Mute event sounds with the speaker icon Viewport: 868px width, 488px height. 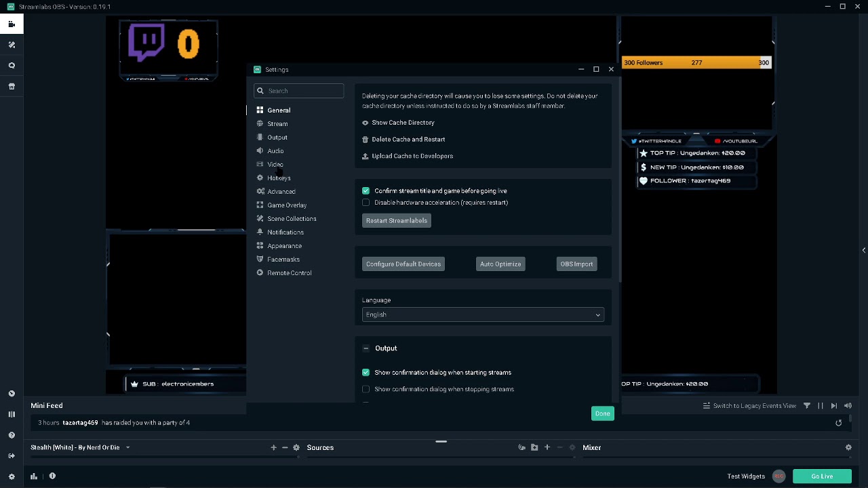click(848, 405)
